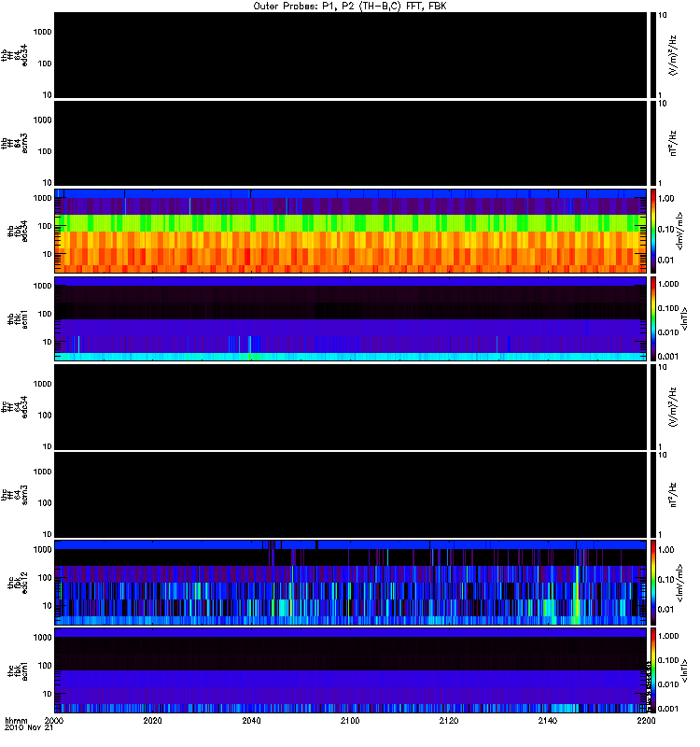Click the 2020 time tick label
This screenshot has width=700, height=747.
[153, 722]
